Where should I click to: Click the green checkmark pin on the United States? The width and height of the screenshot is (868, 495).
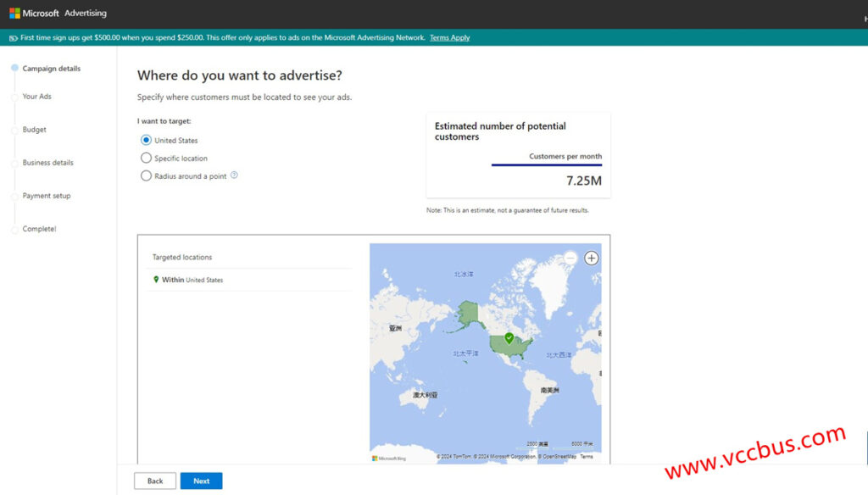[509, 338]
